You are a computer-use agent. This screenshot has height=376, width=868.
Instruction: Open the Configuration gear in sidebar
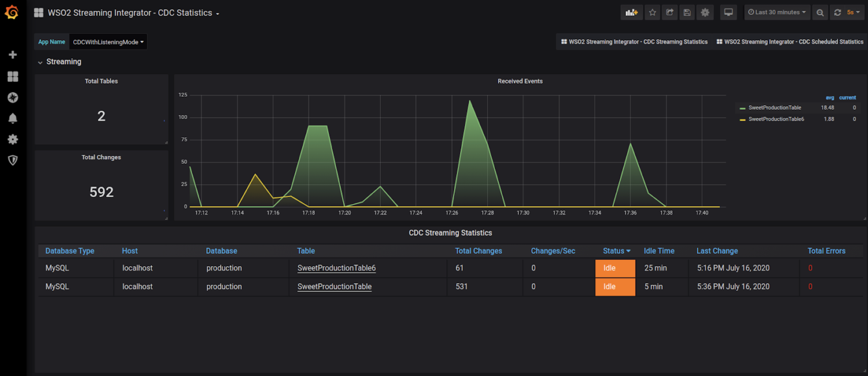tap(13, 139)
